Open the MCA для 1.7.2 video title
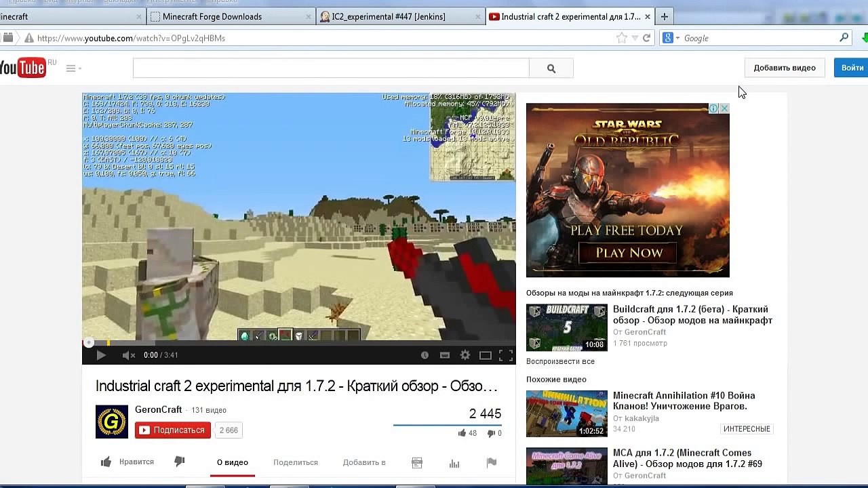868x488 pixels. (688, 458)
